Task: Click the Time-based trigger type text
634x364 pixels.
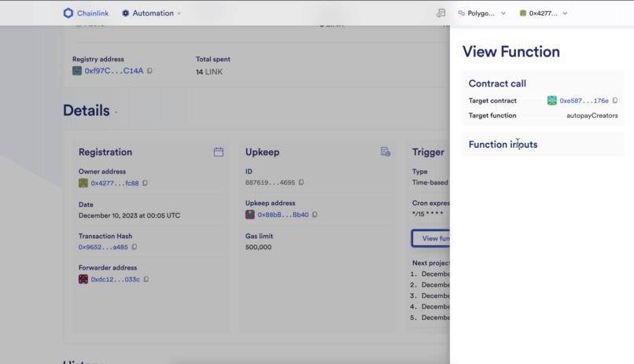Action: tap(430, 182)
